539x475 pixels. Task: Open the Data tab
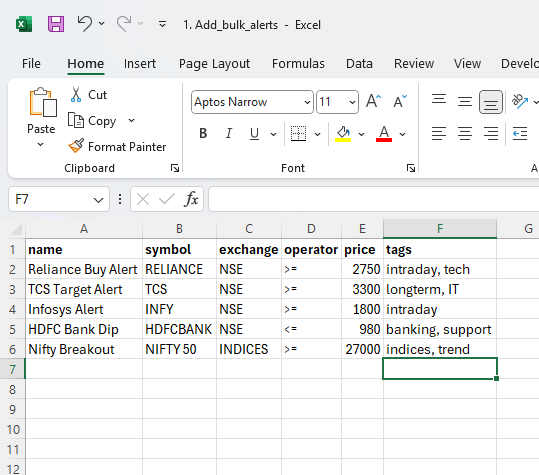click(x=359, y=64)
